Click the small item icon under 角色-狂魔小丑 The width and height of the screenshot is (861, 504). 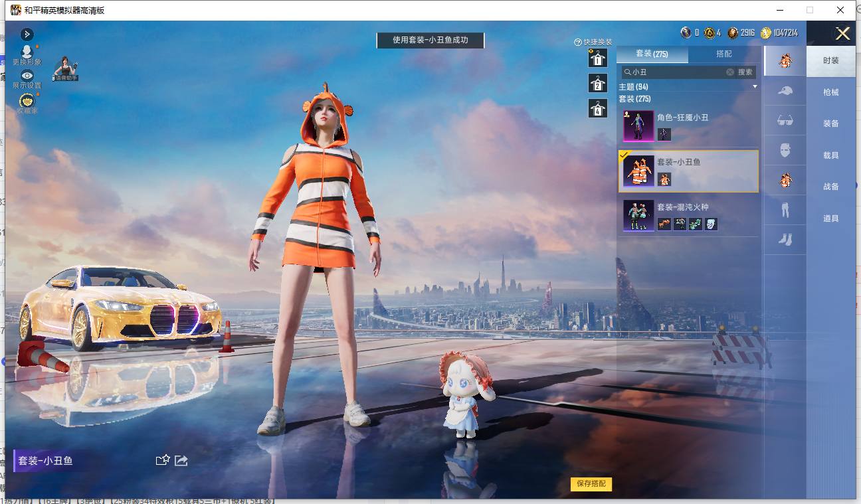[664, 134]
